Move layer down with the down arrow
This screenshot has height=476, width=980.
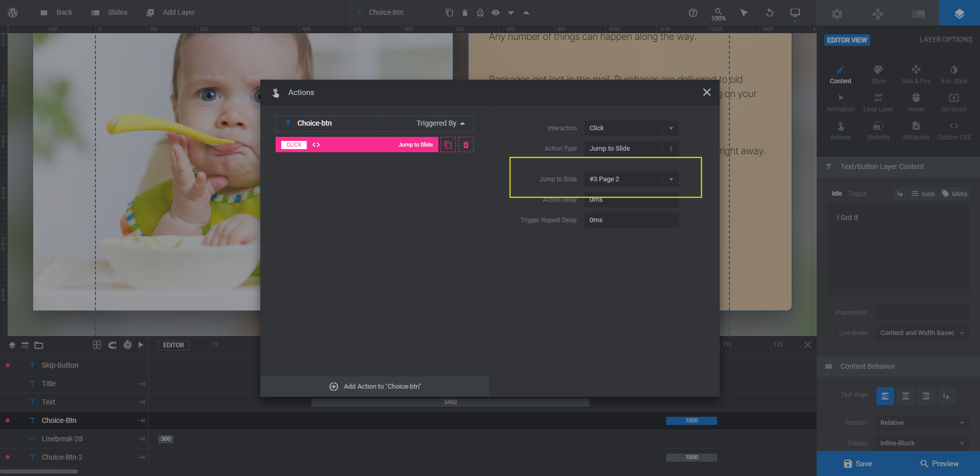510,13
